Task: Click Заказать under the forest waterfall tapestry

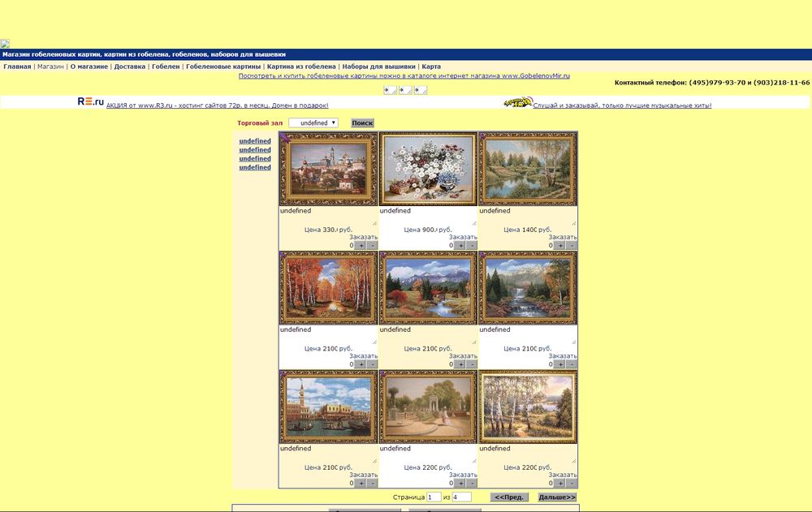Action: click(563, 356)
